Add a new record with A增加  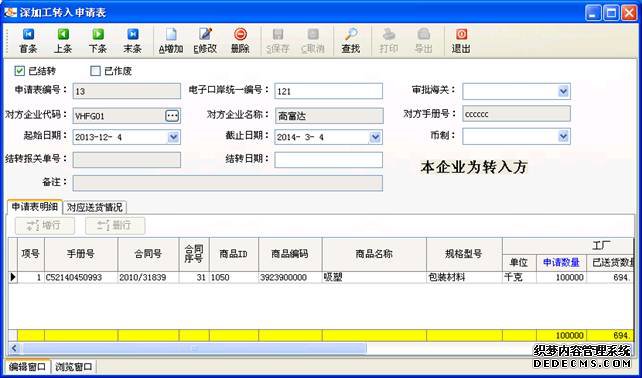click(171, 41)
